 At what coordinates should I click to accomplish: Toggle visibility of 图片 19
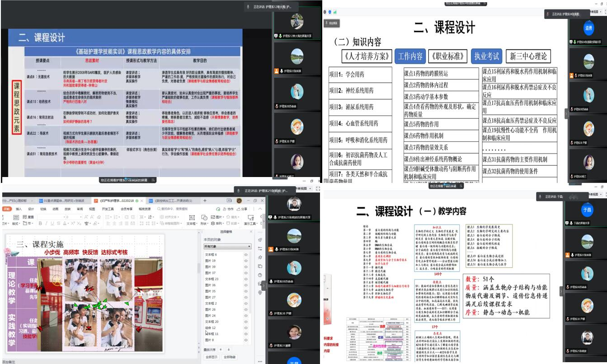pyautogui.click(x=246, y=261)
